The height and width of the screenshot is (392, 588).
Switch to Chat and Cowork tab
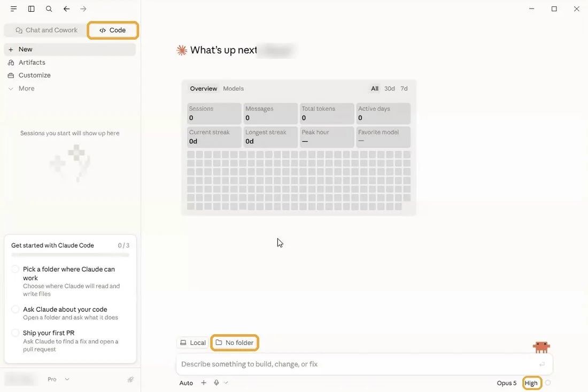46,30
